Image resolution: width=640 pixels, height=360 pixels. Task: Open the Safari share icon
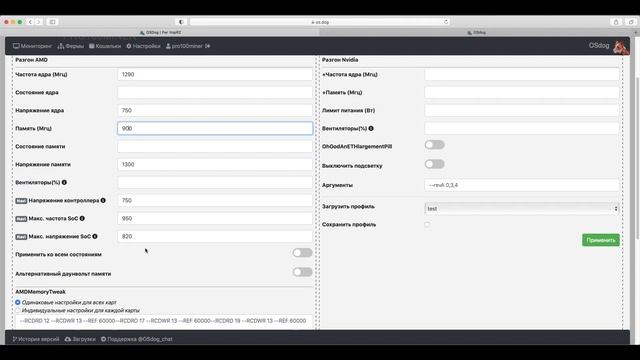tap(616, 22)
